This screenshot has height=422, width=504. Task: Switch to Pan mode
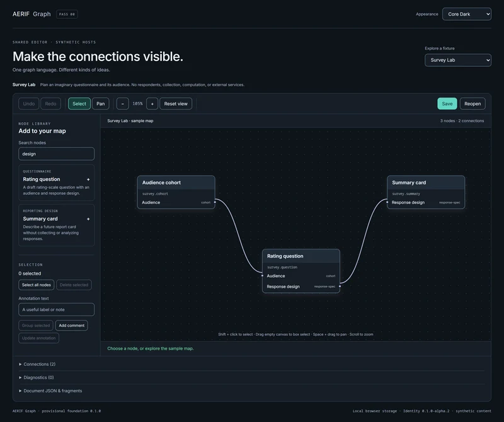[101, 104]
